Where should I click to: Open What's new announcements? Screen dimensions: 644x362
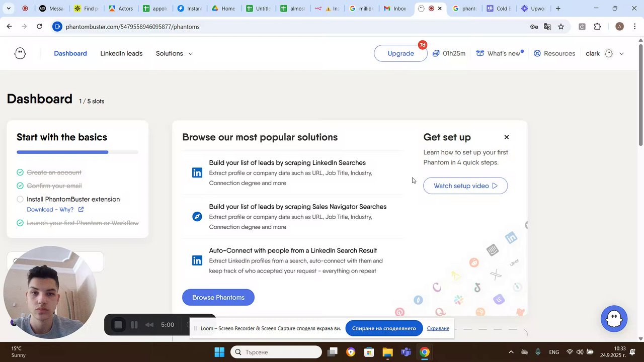pos(500,53)
